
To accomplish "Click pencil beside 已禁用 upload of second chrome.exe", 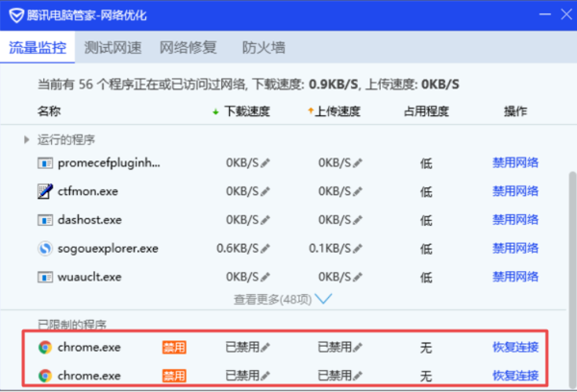I will [x=360, y=376].
